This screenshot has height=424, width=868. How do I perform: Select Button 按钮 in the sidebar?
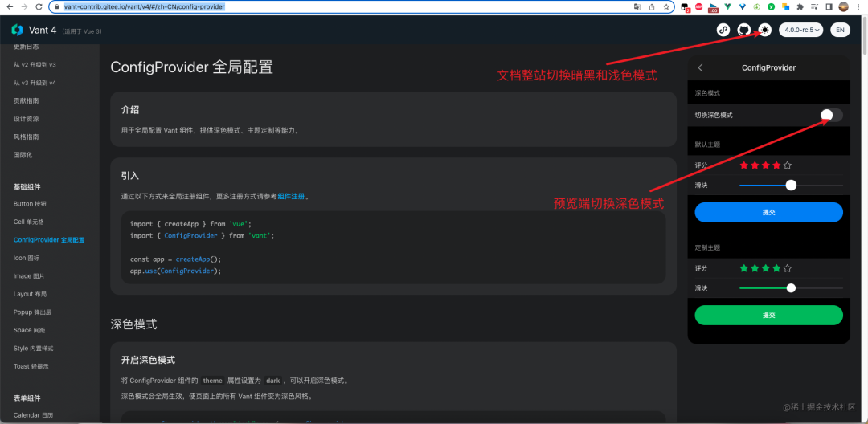point(30,204)
